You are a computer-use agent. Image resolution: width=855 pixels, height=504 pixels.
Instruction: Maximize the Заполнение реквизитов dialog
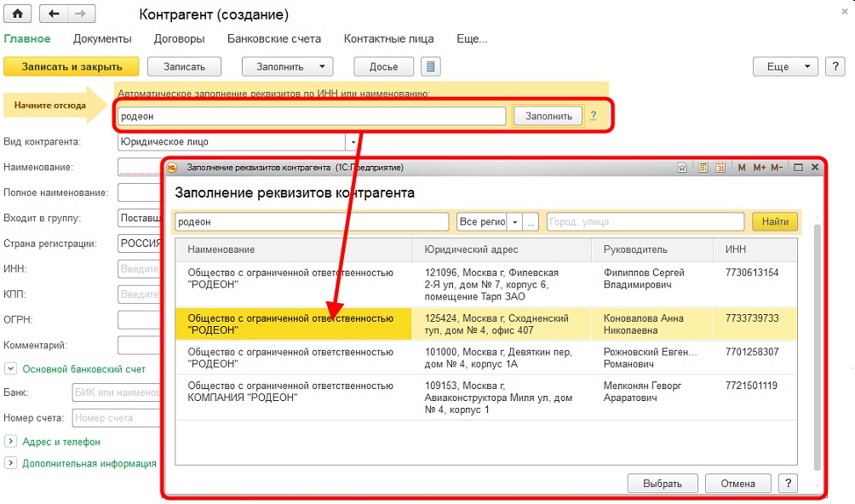point(798,168)
